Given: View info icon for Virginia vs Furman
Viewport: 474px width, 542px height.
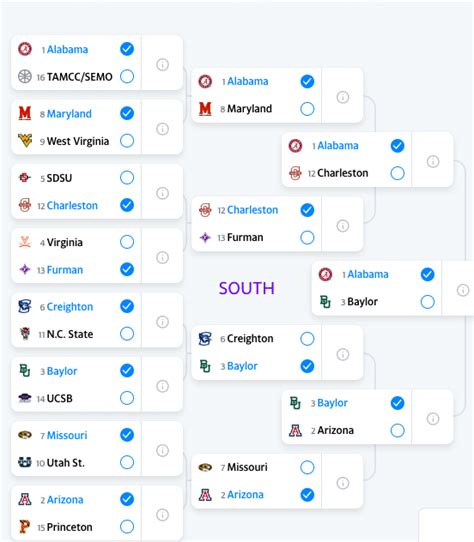Looking at the screenshot, I should [162, 258].
